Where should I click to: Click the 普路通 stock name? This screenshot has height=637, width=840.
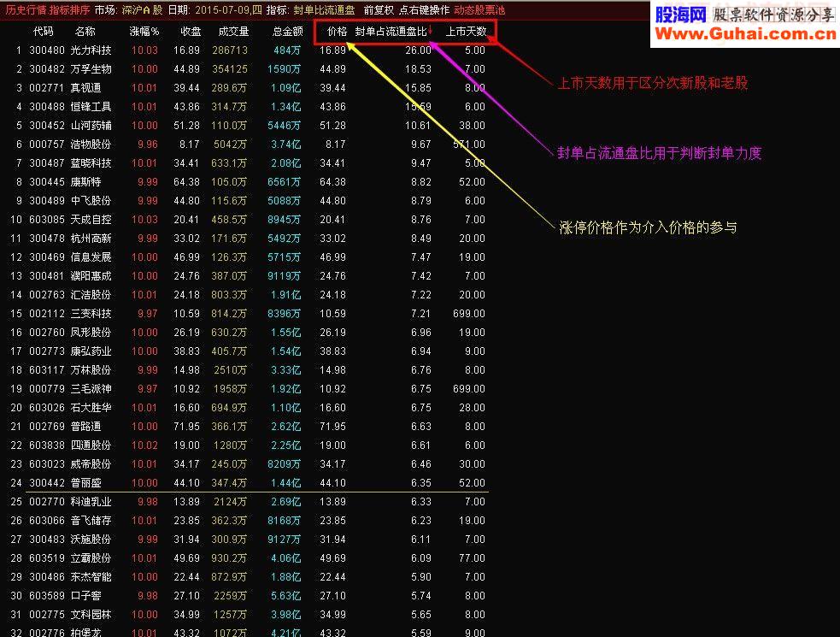tap(85, 427)
